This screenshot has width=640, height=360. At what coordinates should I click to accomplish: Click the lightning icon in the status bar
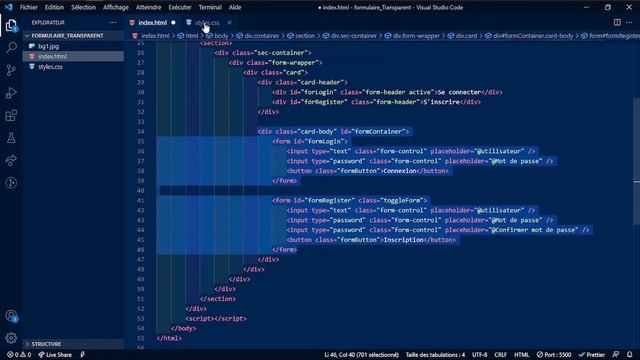pyautogui.click(x=82, y=355)
